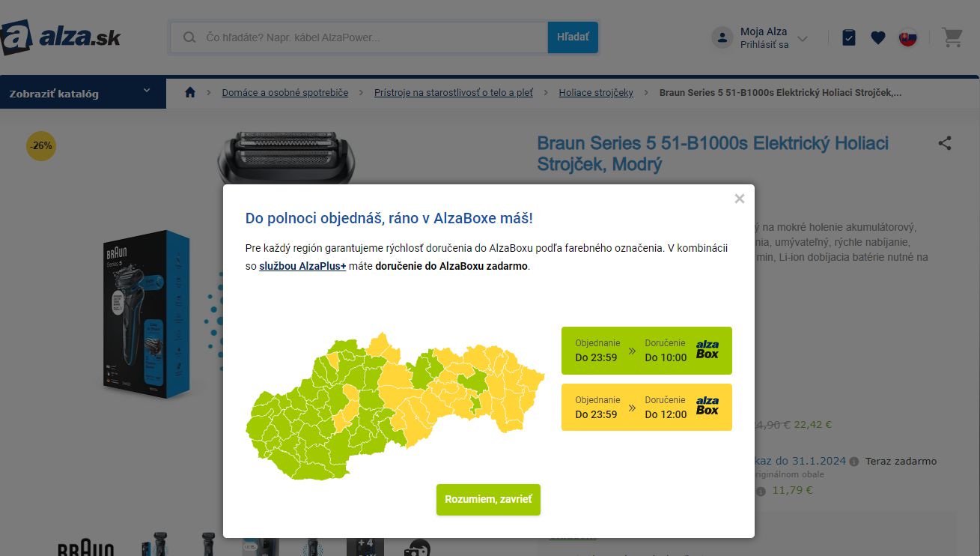Click the 'Rozumiem, zavrieť' button
This screenshot has width=980, height=556.
[x=488, y=499]
